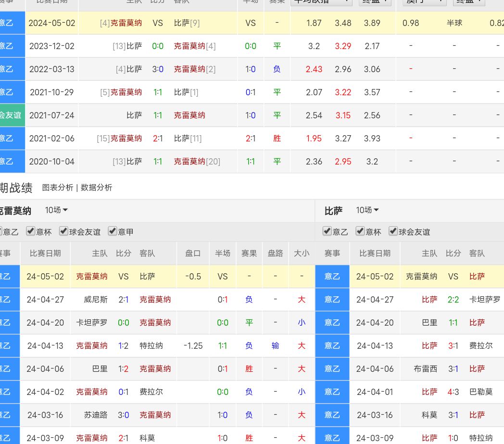This screenshot has height=444, width=504.
Task: Expand the 10场 dropdown for 克雷莫纳
Action: (x=56, y=210)
